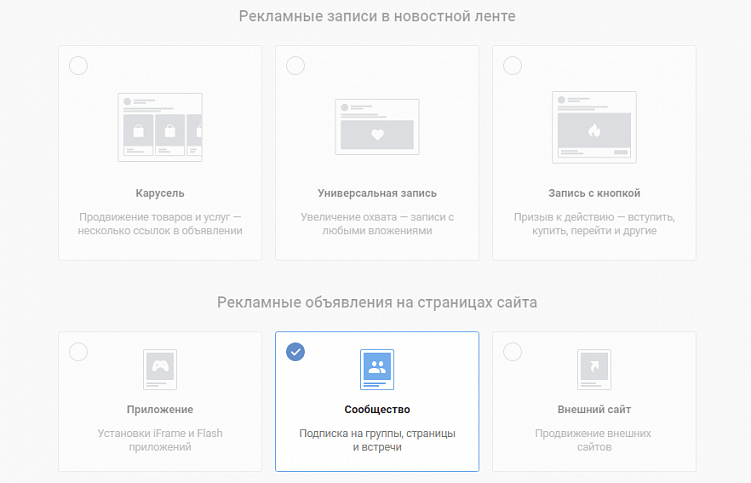Click heading 'Рекламные объявления на страницах сайта'
This screenshot has height=483, width=751.
[377, 302]
